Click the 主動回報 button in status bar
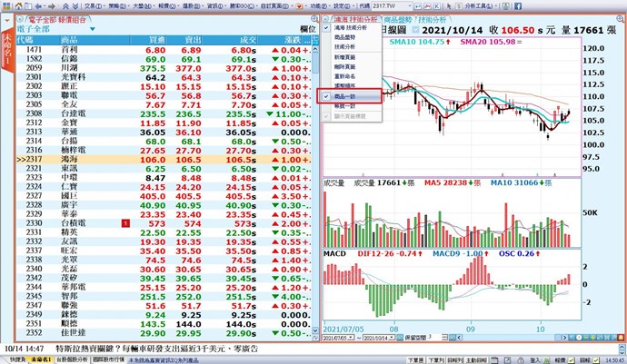 (x=477, y=360)
